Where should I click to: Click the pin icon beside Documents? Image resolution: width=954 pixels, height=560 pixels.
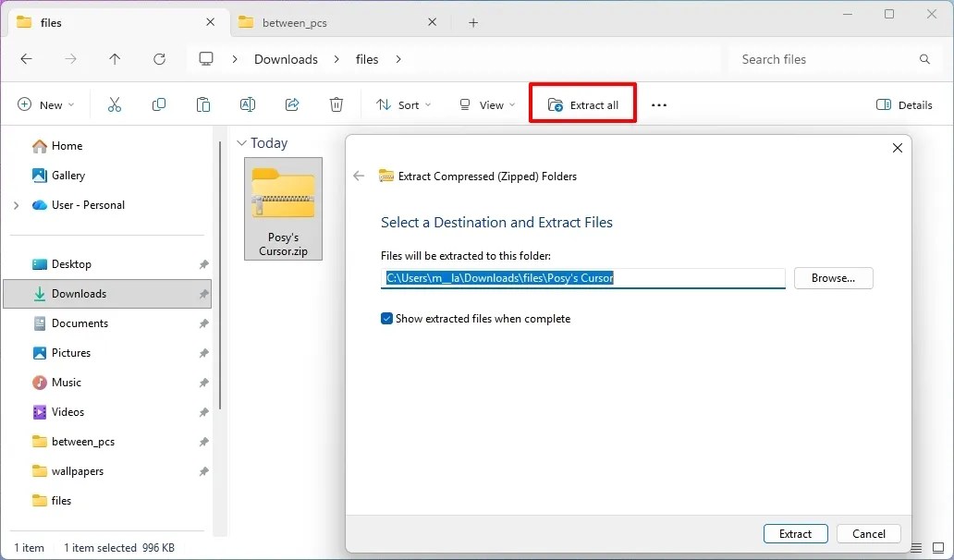(x=203, y=323)
